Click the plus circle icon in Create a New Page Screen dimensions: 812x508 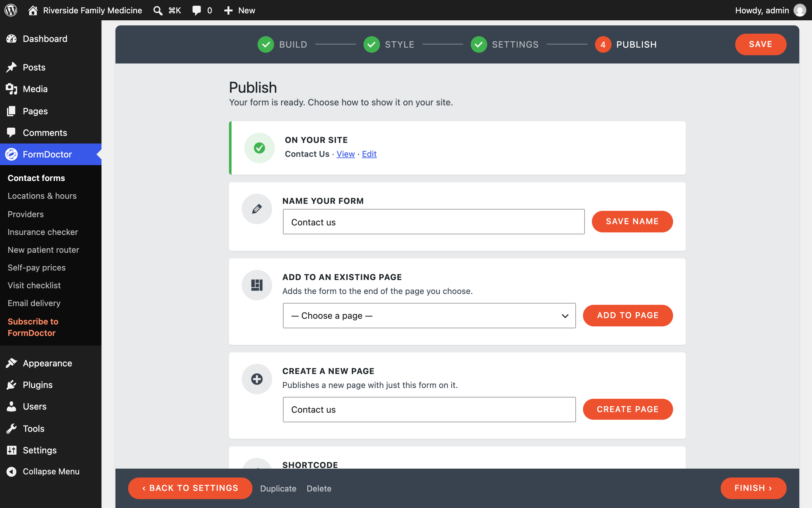click(257, 379)
